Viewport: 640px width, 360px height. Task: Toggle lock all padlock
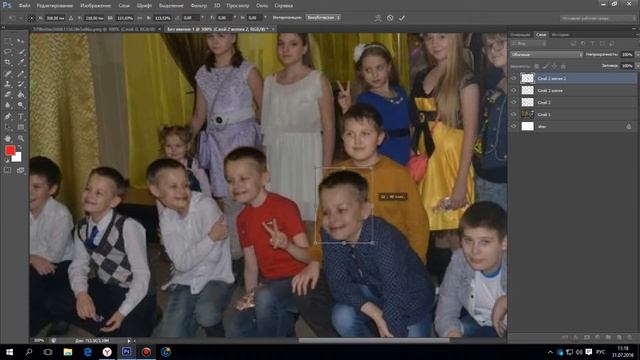(563, 66)
